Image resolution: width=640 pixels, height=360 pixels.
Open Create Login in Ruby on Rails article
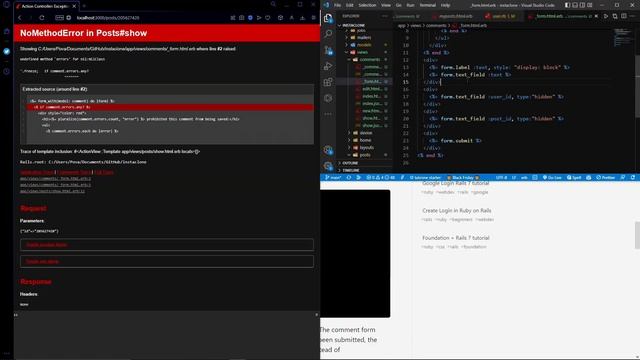[456, 211]
